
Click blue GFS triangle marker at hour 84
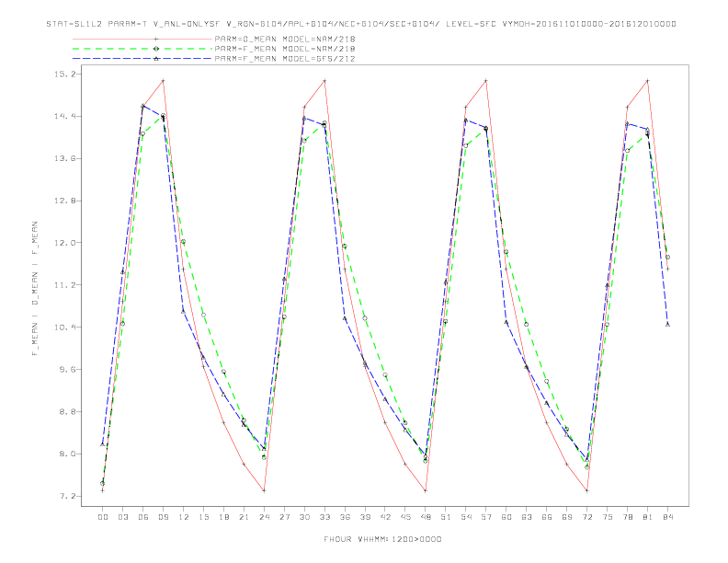click(x=667, y=324)
